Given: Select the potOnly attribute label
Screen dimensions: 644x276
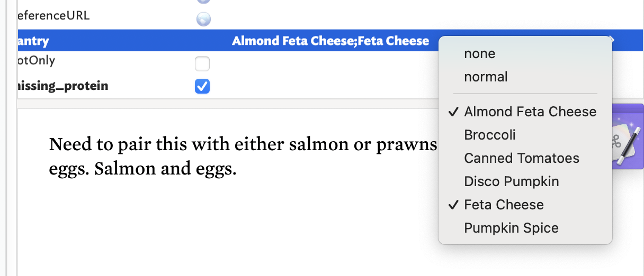Looking at the screenshot, I should point(36,60).
